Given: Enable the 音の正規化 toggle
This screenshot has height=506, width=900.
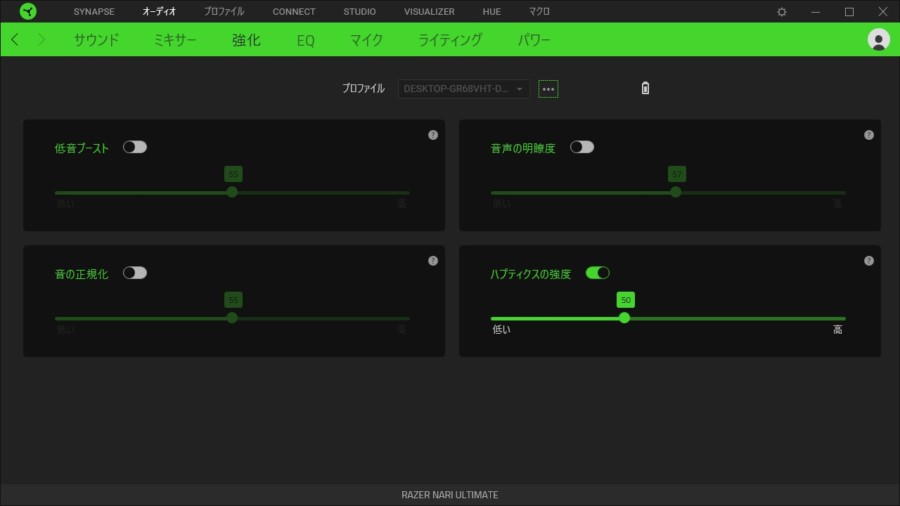Looking at the screenshot, I should 135,273.
